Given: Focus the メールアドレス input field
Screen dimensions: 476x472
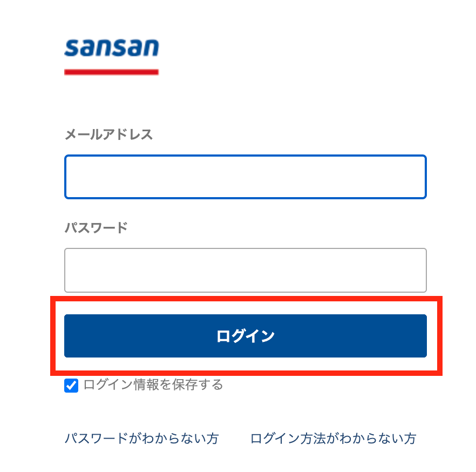Looking at the screenshot, I should 246,177.
